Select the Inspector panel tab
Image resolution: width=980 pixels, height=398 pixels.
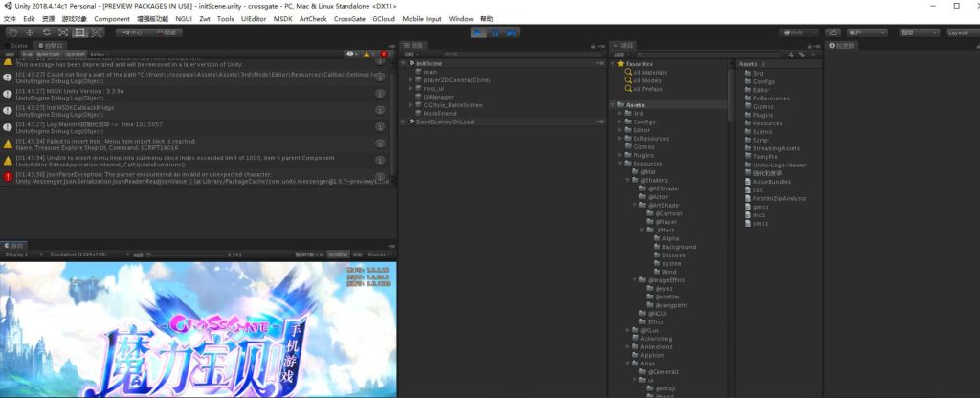(x=841, y=46)
